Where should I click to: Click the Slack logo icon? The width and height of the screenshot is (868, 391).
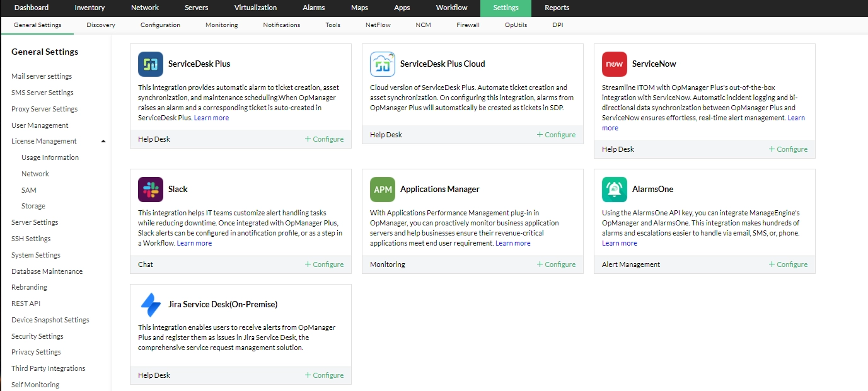click(151, 190)
